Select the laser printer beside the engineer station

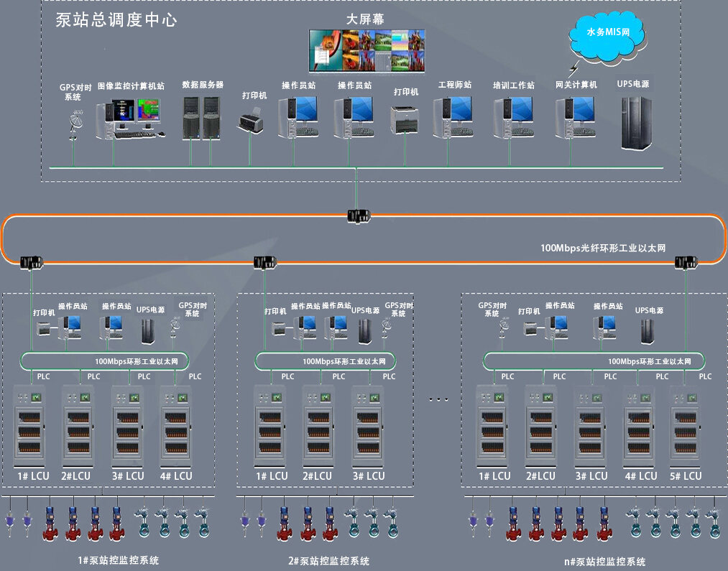point(404,119)
